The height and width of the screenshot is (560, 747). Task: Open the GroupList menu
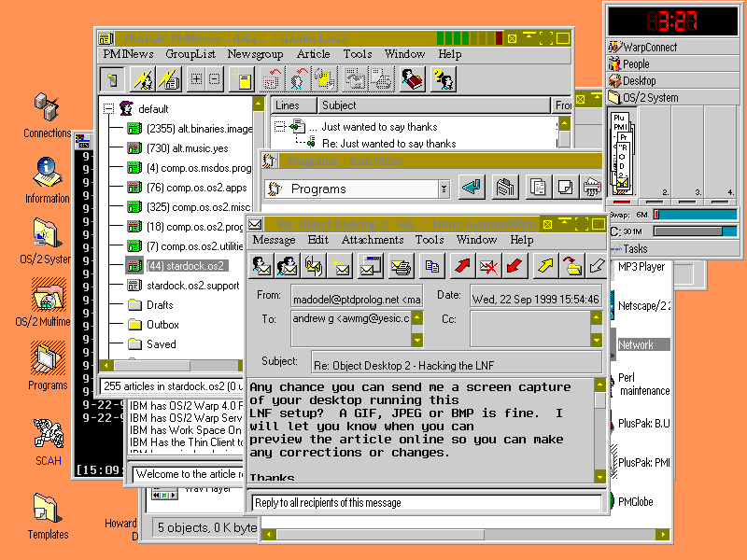click(190, 54)
